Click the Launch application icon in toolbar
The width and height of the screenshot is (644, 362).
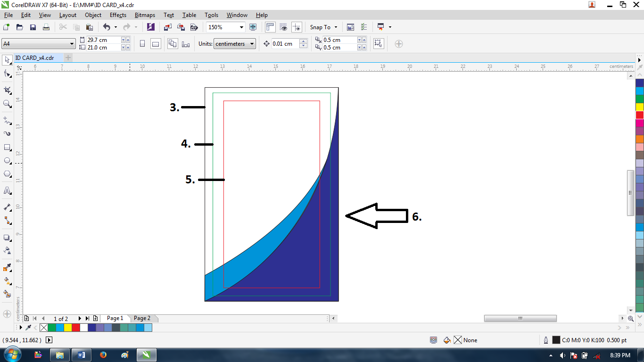click(151, 27)
